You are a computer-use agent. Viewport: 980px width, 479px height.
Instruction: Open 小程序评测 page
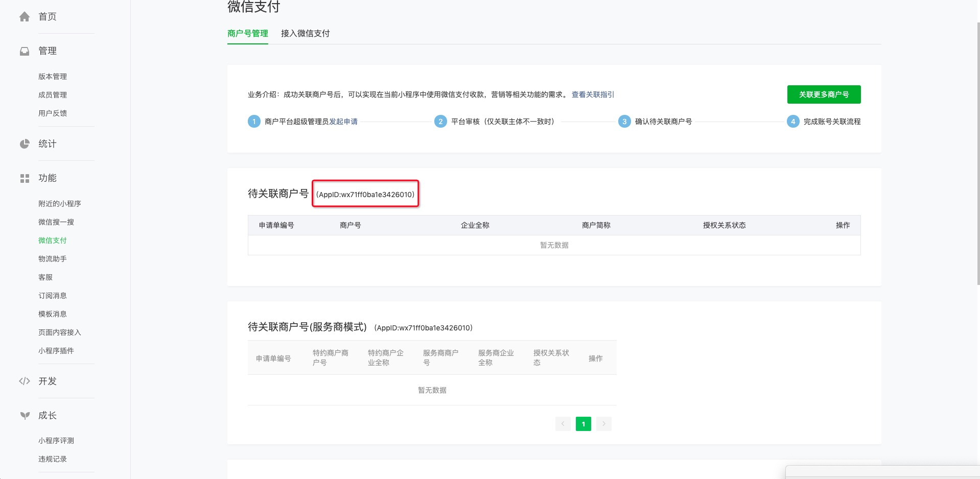(x=56, y=441)
